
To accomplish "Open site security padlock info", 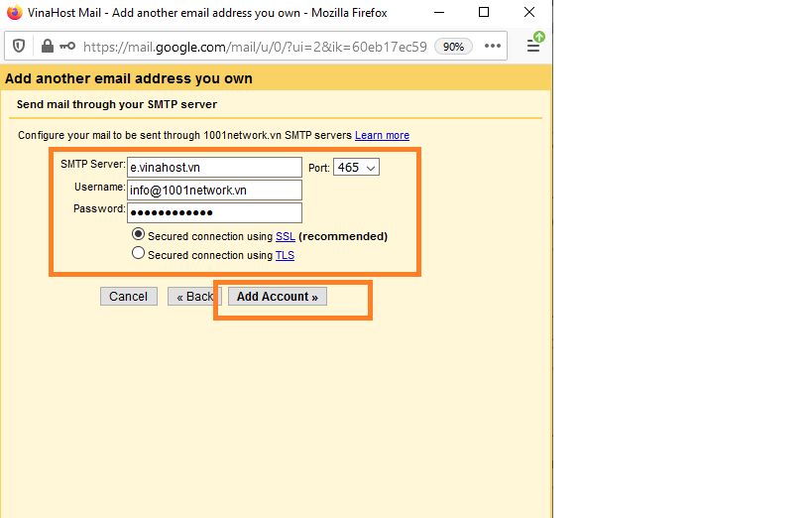I will click(x=48, y=47).
